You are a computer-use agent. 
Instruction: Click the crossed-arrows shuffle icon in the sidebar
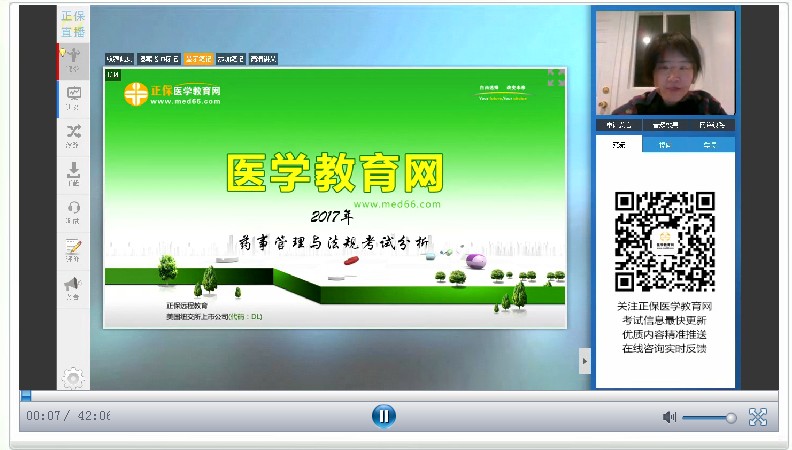click(x=73, y=135)
